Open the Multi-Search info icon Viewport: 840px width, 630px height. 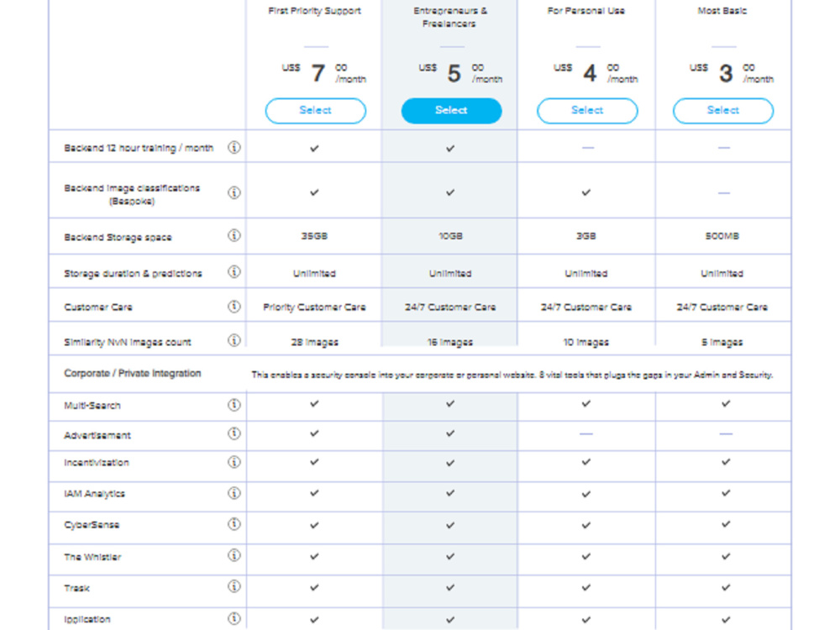pos(234,405)
